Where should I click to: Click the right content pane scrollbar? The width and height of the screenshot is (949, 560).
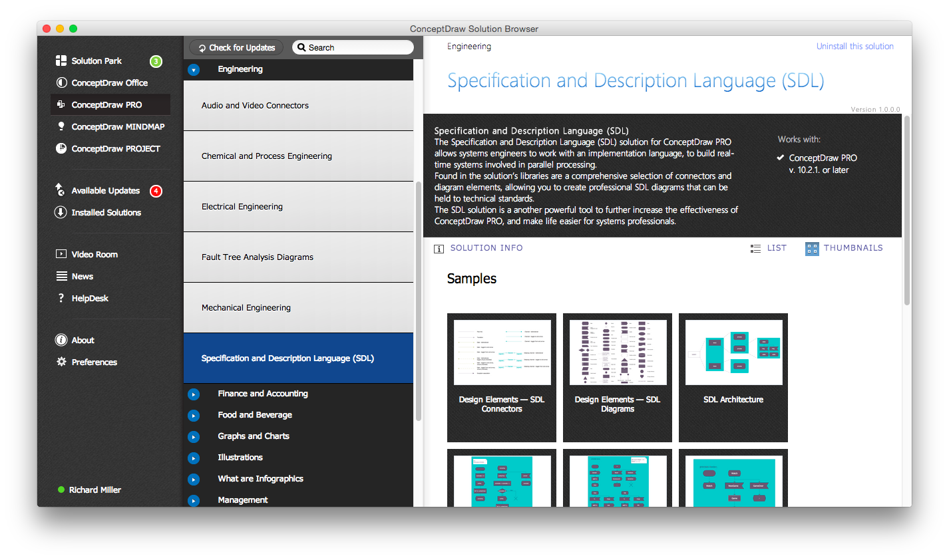[x=906, y=210]
